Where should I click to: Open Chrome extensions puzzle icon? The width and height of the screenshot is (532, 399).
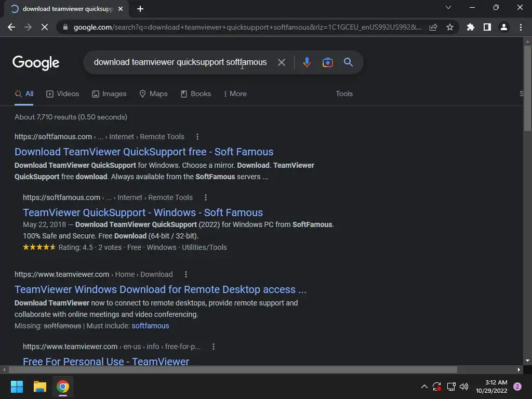tap(471, 27)
